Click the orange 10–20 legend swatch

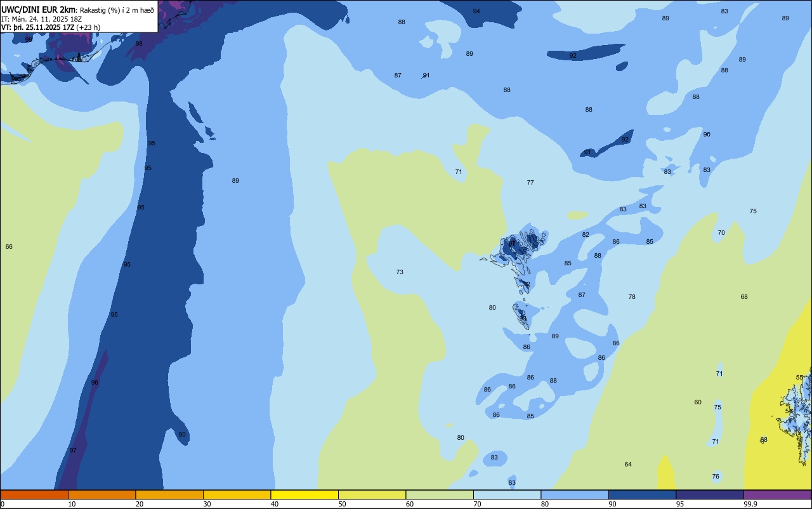point(101,494)
